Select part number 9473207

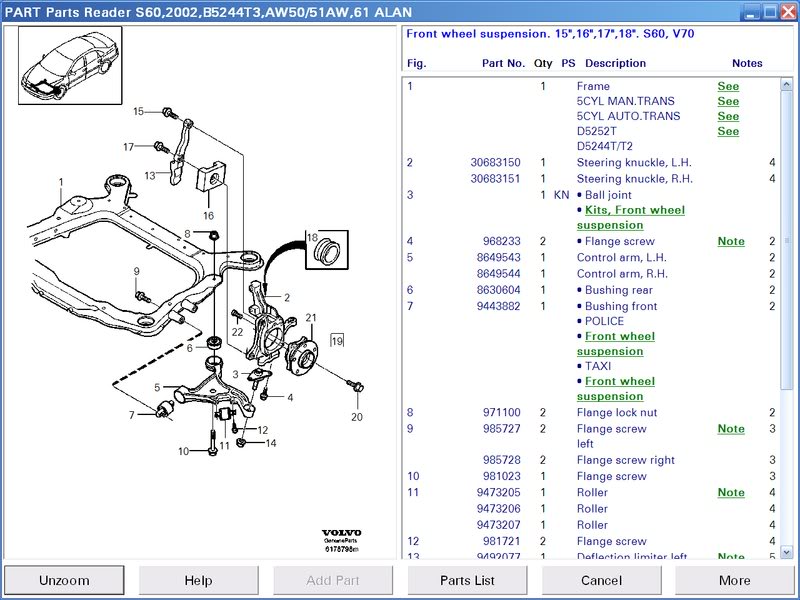point(498,525)
